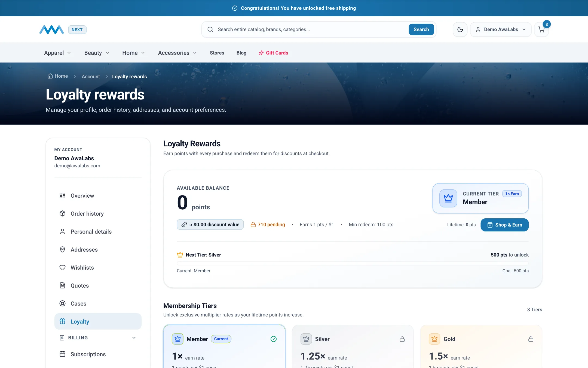Click the Subscriptions calendar icon
This screenshot has width=588, height=368.
pyautogui.click(x=62, y=354)
